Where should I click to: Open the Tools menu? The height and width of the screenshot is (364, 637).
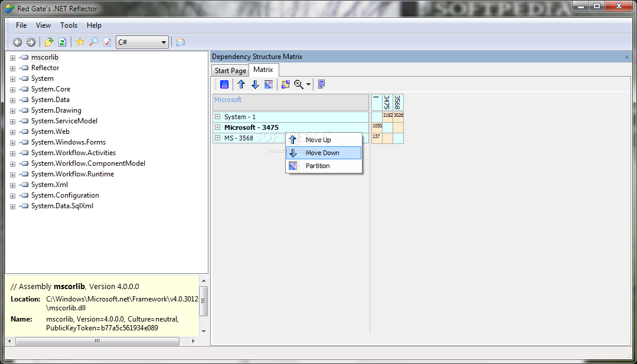(68, 25)
